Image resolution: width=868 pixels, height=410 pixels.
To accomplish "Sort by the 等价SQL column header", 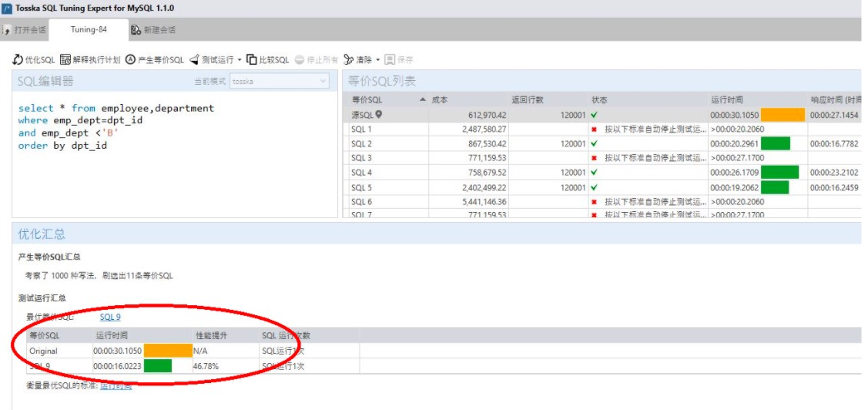I will 386,100.
